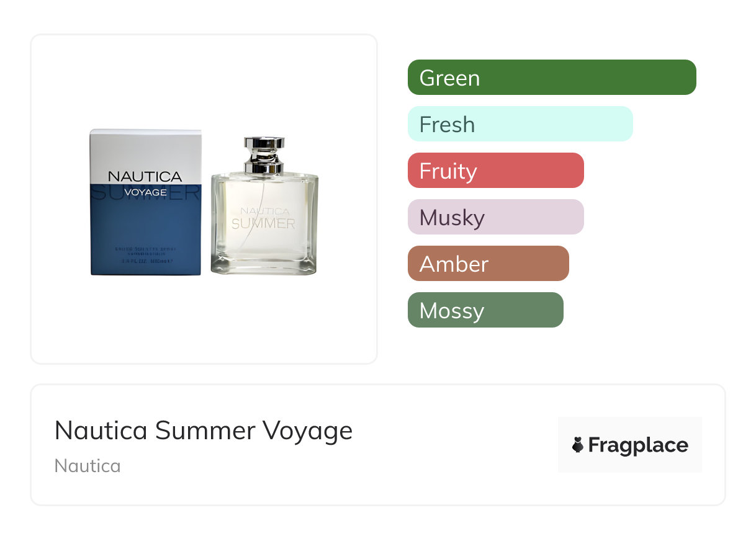Screen dimensions: 756x536
Task: Pick the Mossy accord bar
Action: pos(485,310)
